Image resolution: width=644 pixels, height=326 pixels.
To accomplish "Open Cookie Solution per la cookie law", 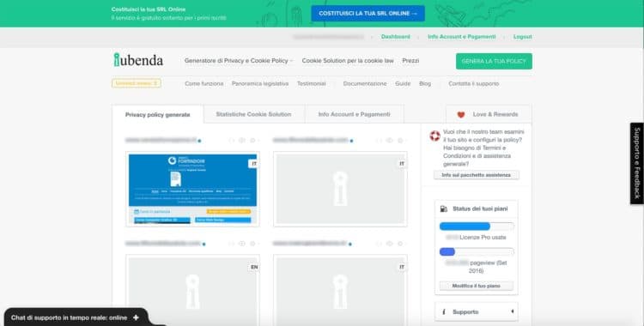I will coord(348,61).
